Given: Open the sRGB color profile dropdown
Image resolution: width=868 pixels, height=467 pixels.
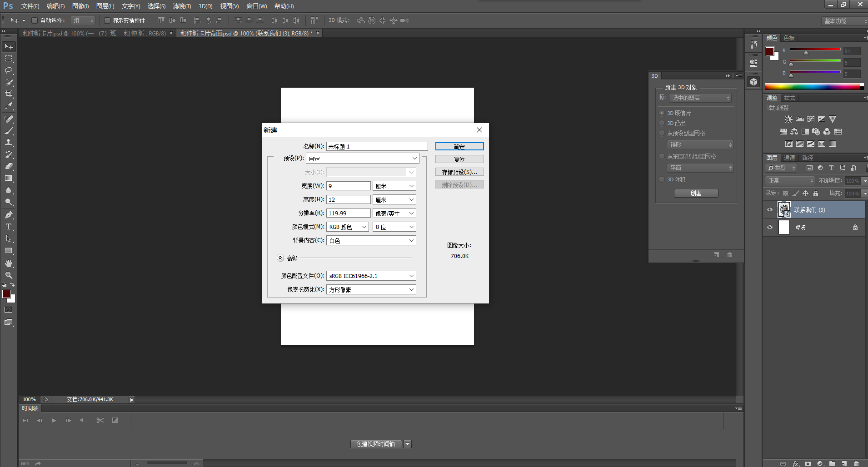Looking at the screenshot, I should coord(371,276).
